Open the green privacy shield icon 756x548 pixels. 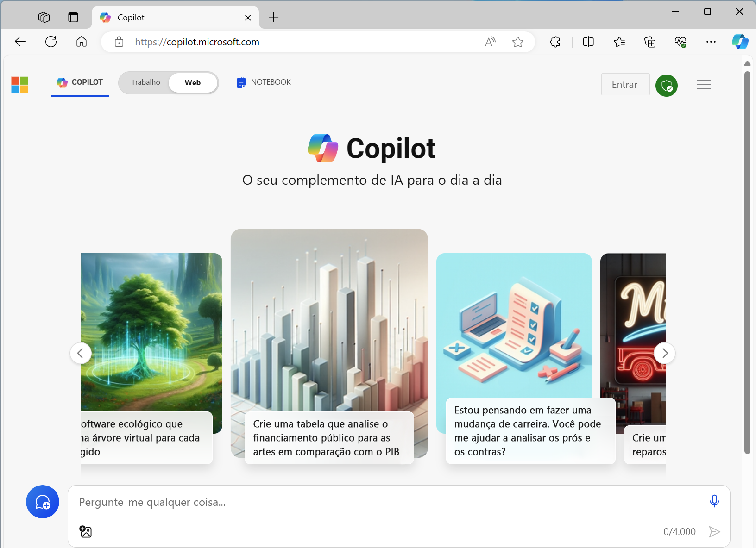coord(667,85)
